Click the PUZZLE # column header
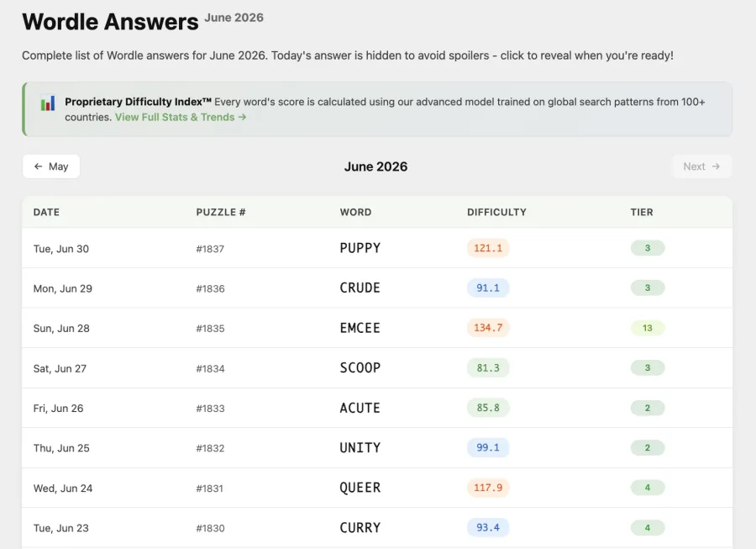This screenshot has width=756, height=549. pyautogui.click(x=221, y=212)
